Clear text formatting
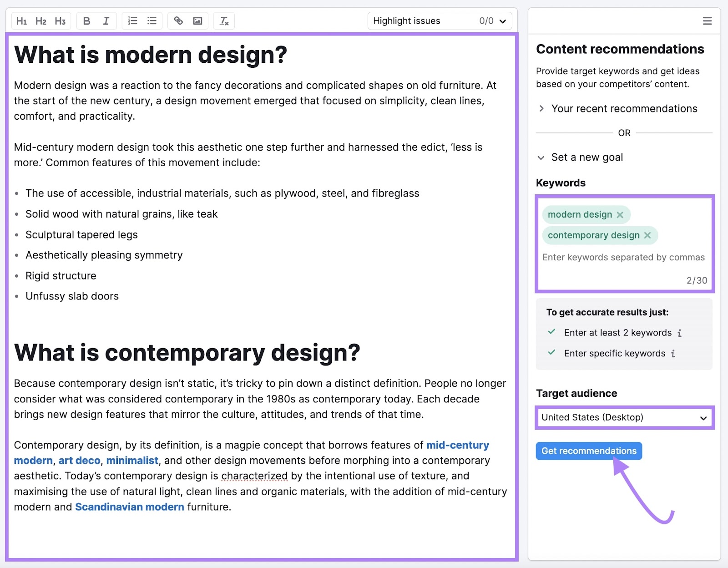The image size is (728, 568). click(x=224, y=21)
